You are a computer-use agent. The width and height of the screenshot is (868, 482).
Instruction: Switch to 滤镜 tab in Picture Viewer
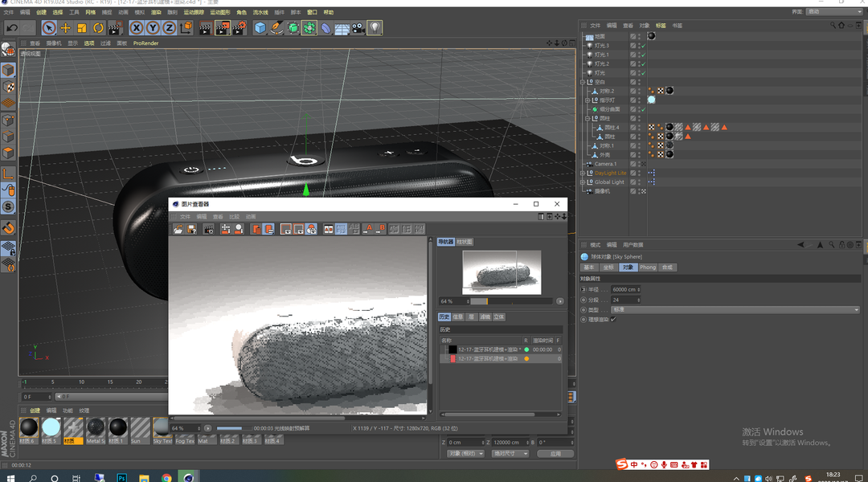(x=485, y=317)
